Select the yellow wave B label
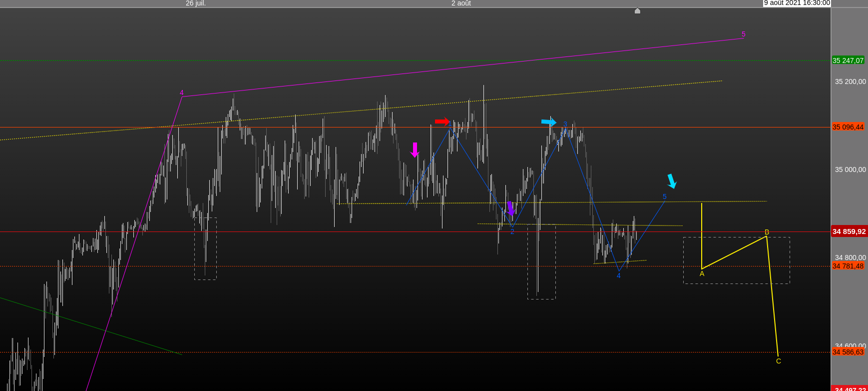868x391 pixels. tap(767, 232)
